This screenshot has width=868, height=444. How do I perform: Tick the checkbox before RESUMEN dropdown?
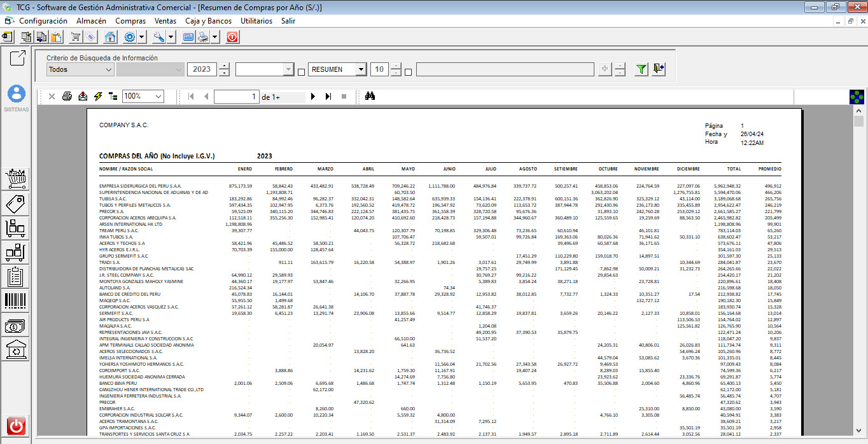301,72
